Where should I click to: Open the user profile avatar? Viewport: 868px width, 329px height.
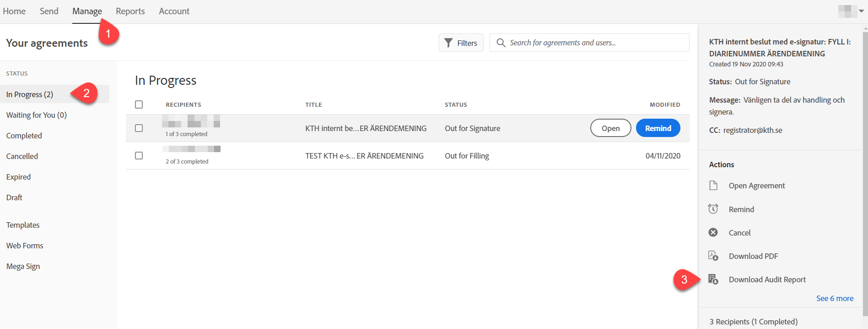pos(847,11)
